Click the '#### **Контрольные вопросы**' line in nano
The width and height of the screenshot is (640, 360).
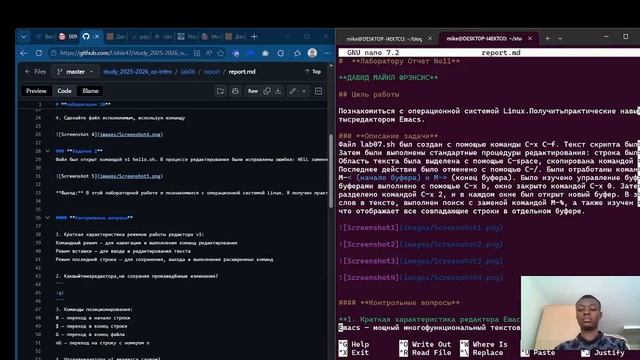399,303
